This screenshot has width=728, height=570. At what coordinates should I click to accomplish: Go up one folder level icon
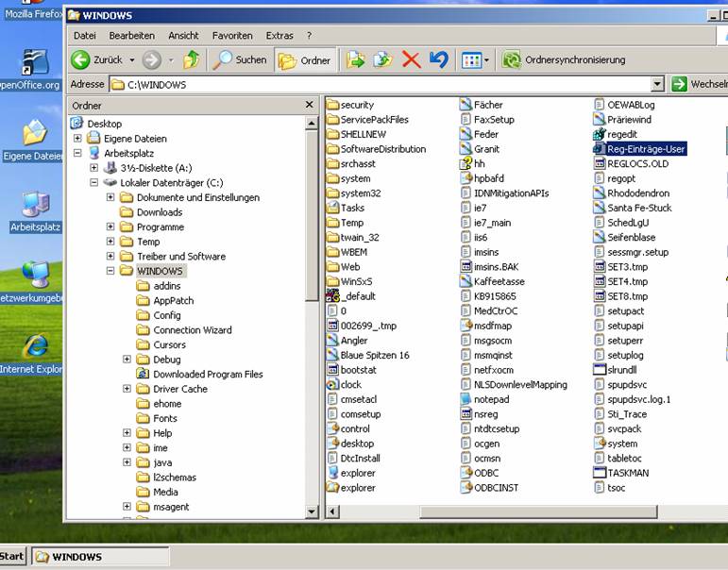pyautogui.click(x=192, y=59)
